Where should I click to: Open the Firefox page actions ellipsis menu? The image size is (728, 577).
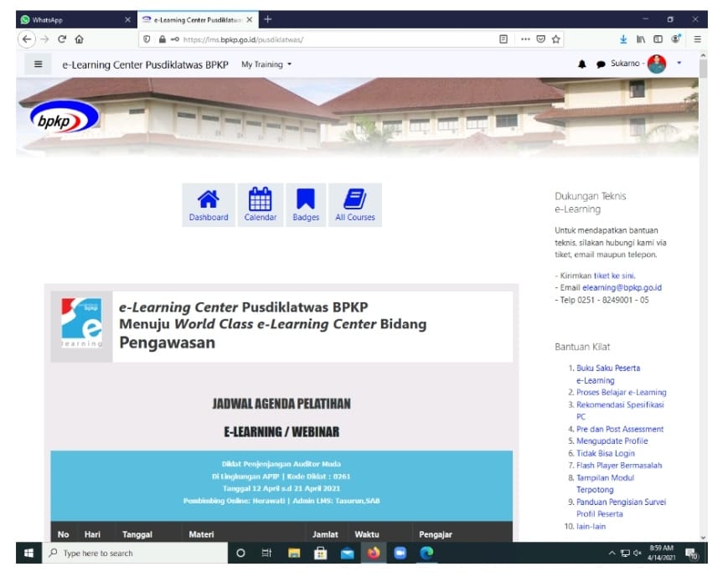pyautogui.click(x=525, y=39)
